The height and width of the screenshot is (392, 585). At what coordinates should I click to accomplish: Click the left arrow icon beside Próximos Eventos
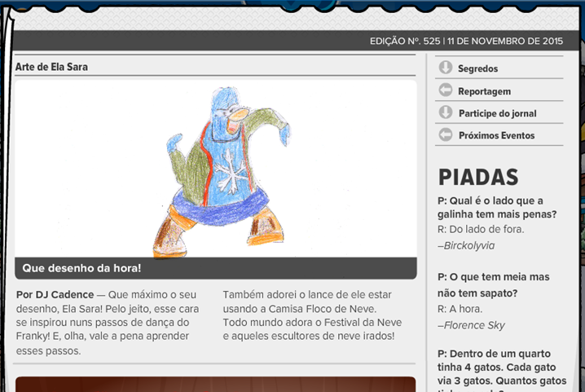click(x=446, y=134)
